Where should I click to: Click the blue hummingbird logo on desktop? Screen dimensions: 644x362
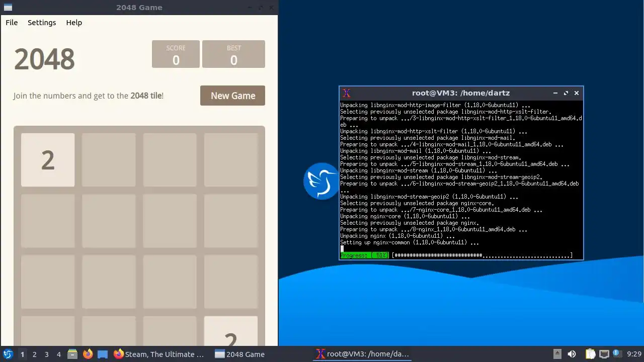[321, 181]
